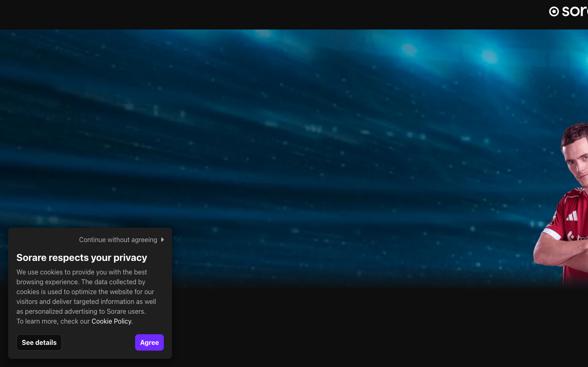Click the Sorare respects your privacy heading
Screen dimensions: 588x367
click(81, 258)
